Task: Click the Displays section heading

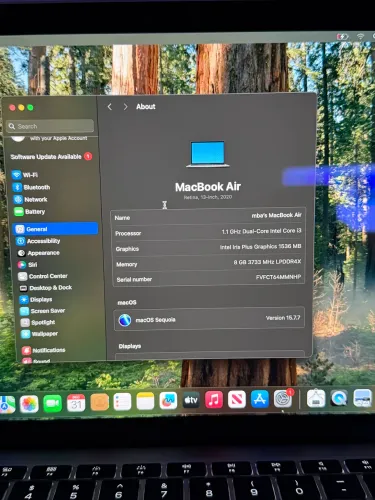Action: [x=130, y=346]
